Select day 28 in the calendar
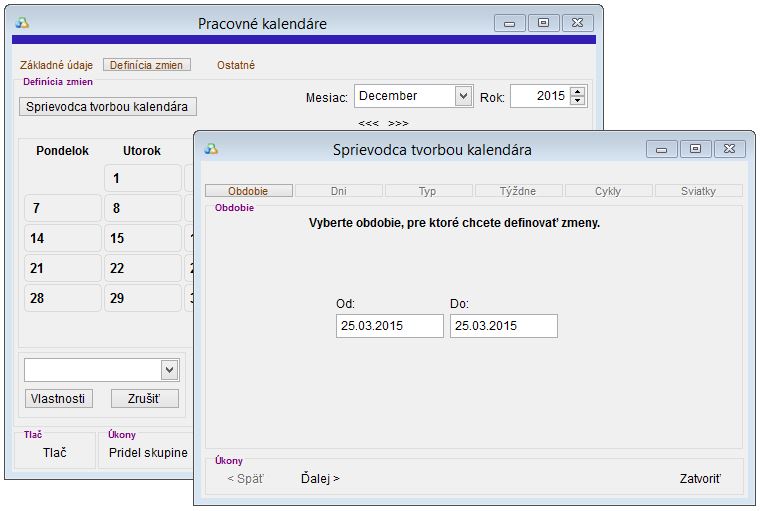The image size is (760, 511). [63, 298]
